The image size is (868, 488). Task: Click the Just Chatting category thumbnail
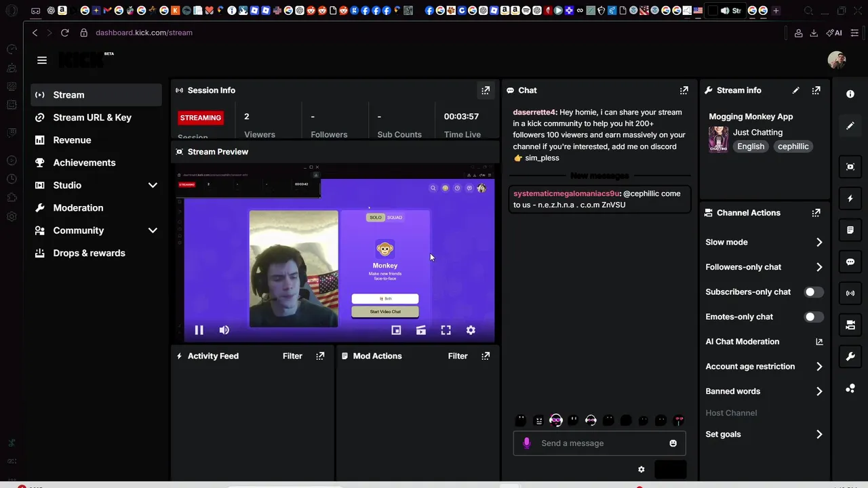click(x=718, y=140)
